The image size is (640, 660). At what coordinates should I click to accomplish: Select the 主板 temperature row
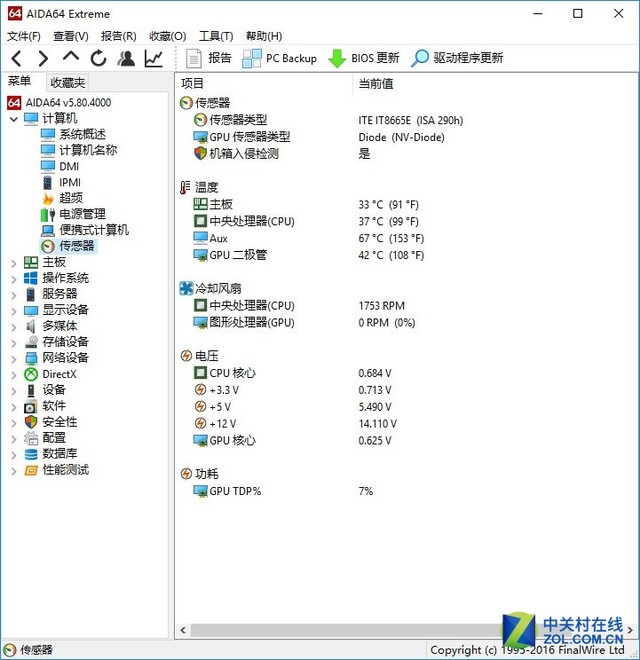tap(306, 205)
